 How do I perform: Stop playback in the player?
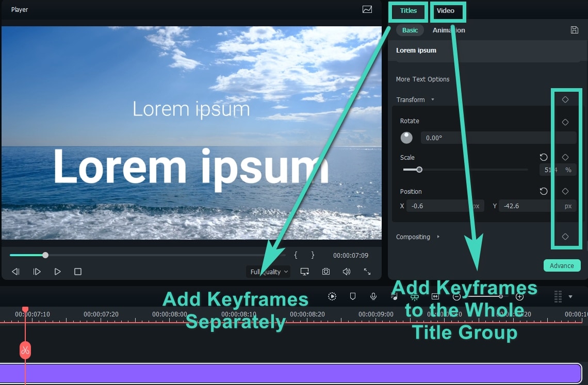[77, 272]
